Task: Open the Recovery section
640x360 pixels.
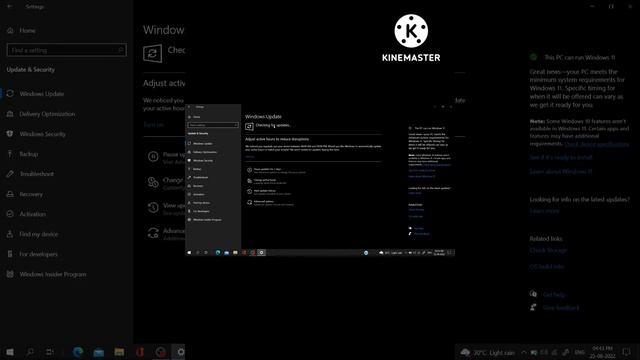Action: [31, 194]
